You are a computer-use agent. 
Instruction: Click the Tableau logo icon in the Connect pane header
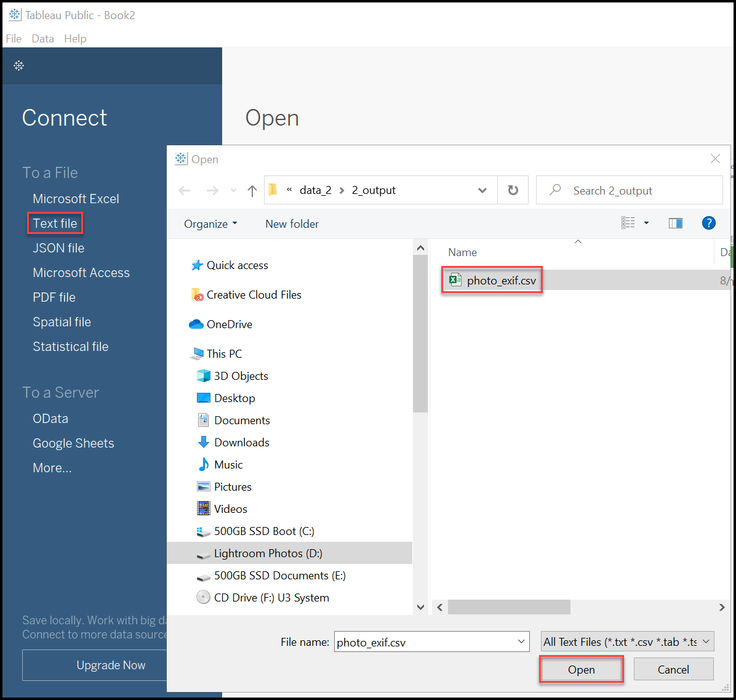(19, 66)
